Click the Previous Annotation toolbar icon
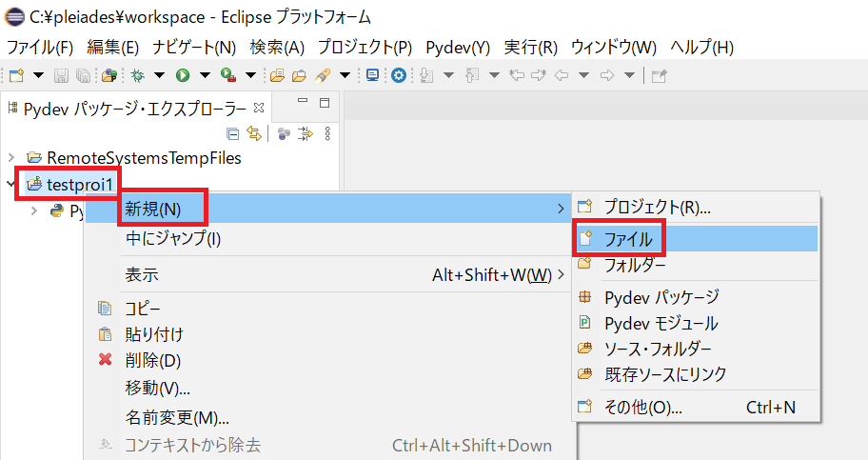This screenshot has width=868, height=460. click(472, 75)
